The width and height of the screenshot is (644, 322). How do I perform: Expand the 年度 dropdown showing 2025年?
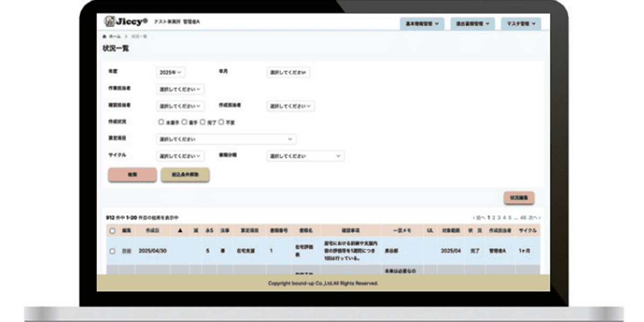click(171, 72)
